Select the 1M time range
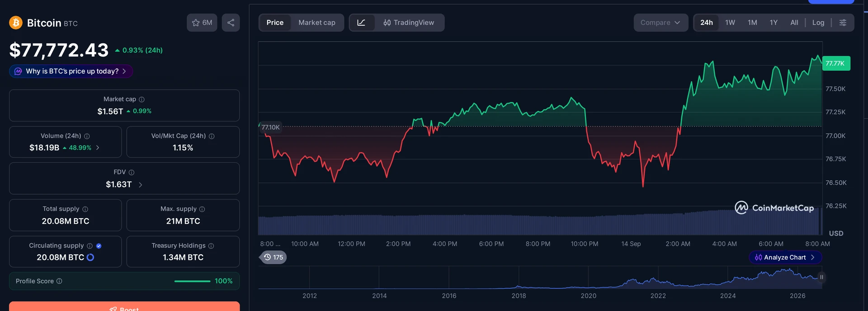Viewport: 868px width, 311px height. coord(752,23)
